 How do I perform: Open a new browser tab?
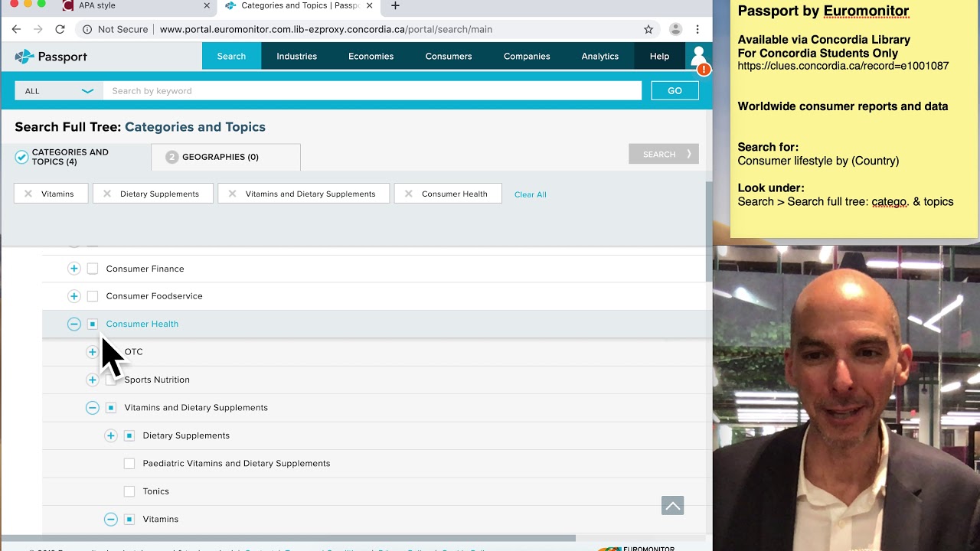pyautogui.click(x=395, y=5)
